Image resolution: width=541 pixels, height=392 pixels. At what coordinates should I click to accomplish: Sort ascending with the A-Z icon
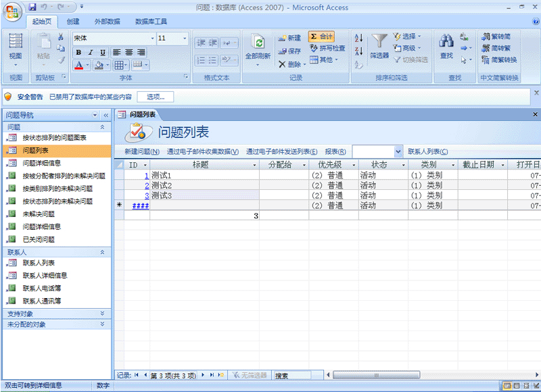coord(358,38)
